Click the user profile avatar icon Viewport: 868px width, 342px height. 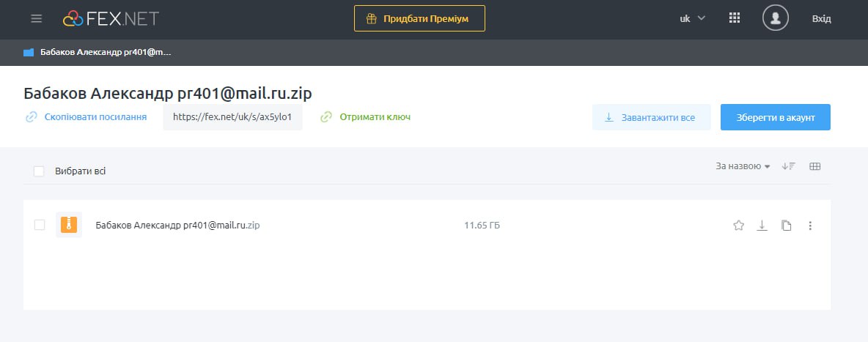click(x=775, y=18)
